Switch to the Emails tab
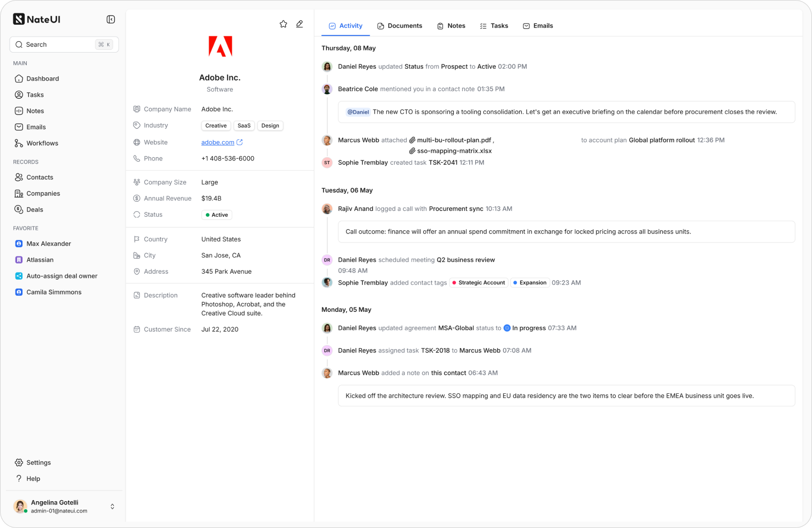812x528 pixels. [538, 26]
